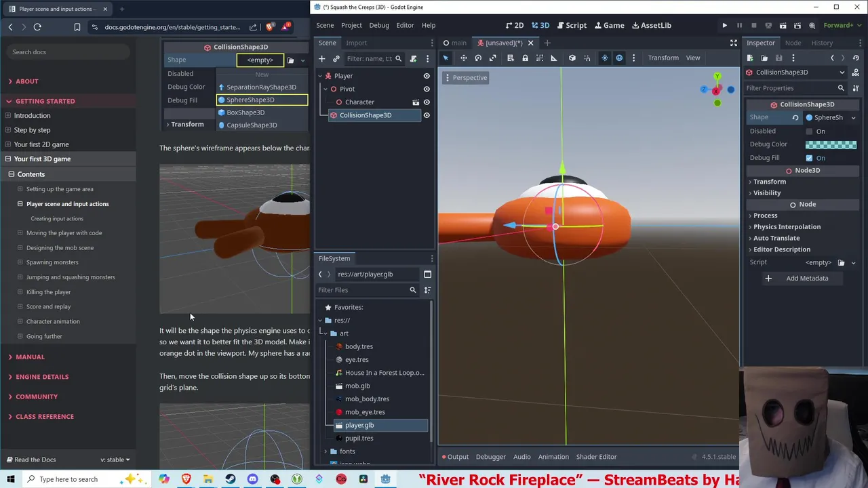Select the Rotate mode tool in viewport toolbar
868x488 pixels.
point(478,58)
